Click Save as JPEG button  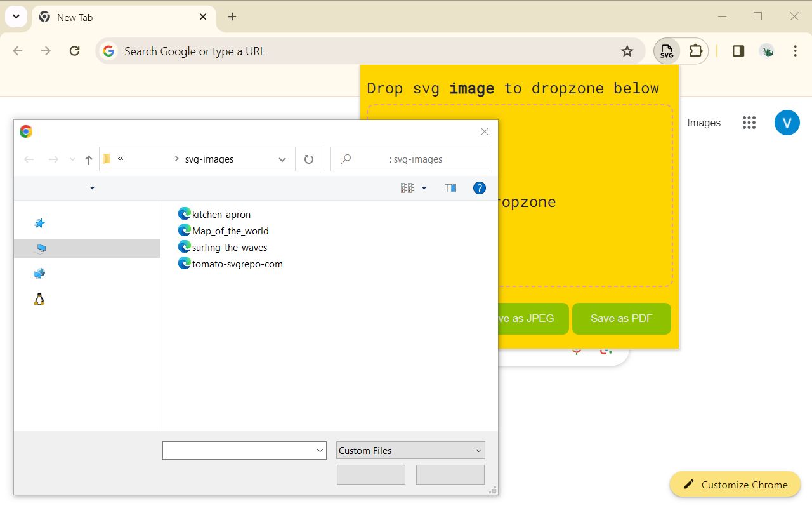[x=533, y=318]
